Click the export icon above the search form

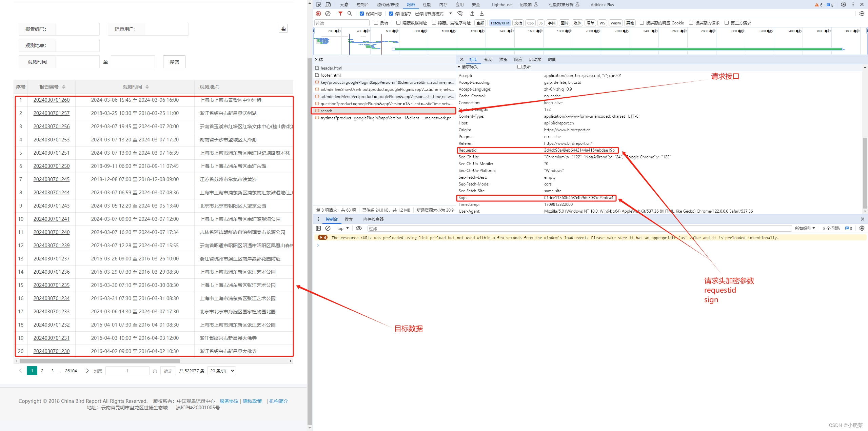[283, 28]
